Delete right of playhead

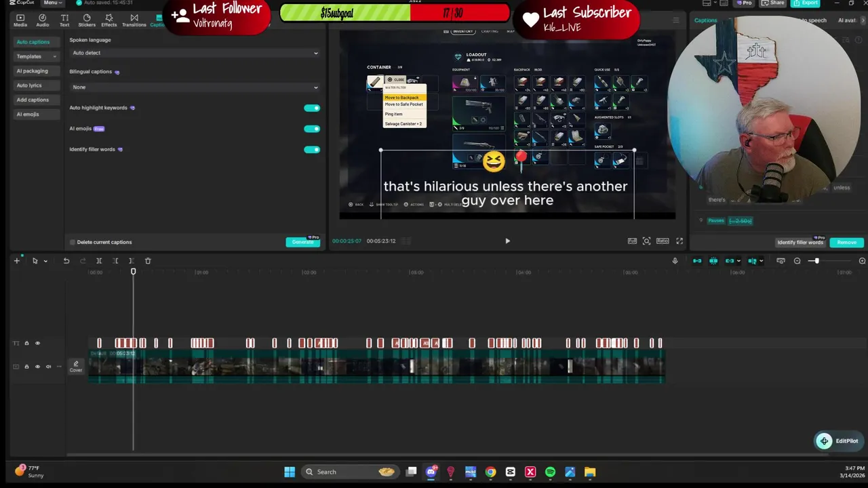131,261
